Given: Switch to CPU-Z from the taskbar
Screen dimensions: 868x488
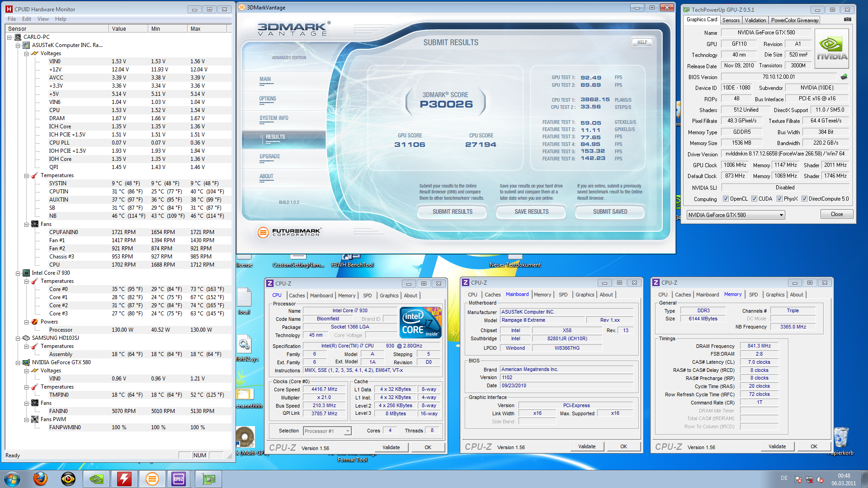Looking at the screenshot, I should (x=179, y=479).
